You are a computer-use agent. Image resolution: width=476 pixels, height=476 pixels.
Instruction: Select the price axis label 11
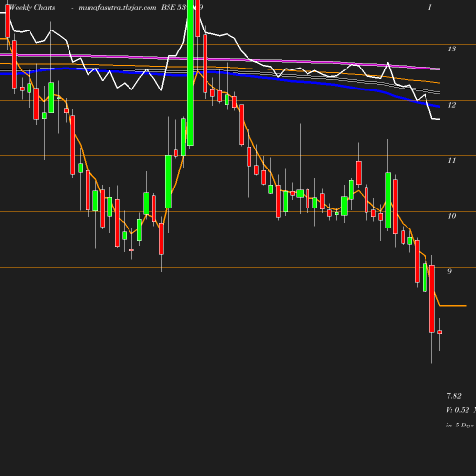point(452,161)
